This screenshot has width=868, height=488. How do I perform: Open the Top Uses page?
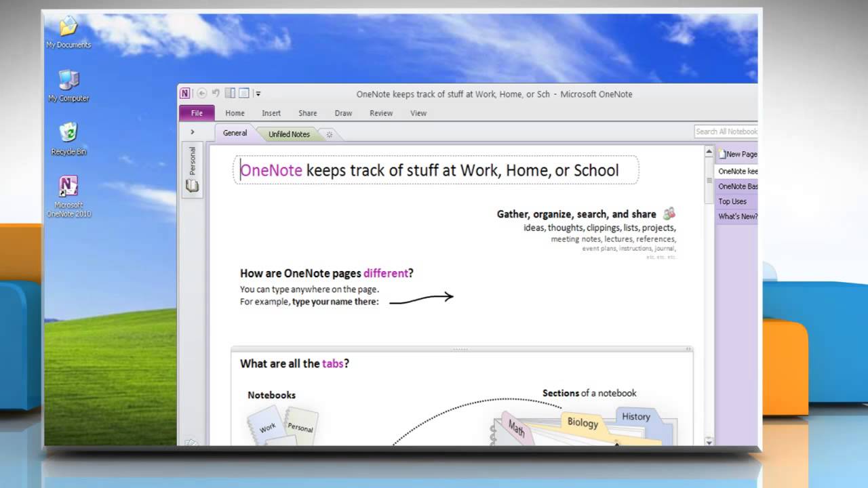(x=737, y=201)
